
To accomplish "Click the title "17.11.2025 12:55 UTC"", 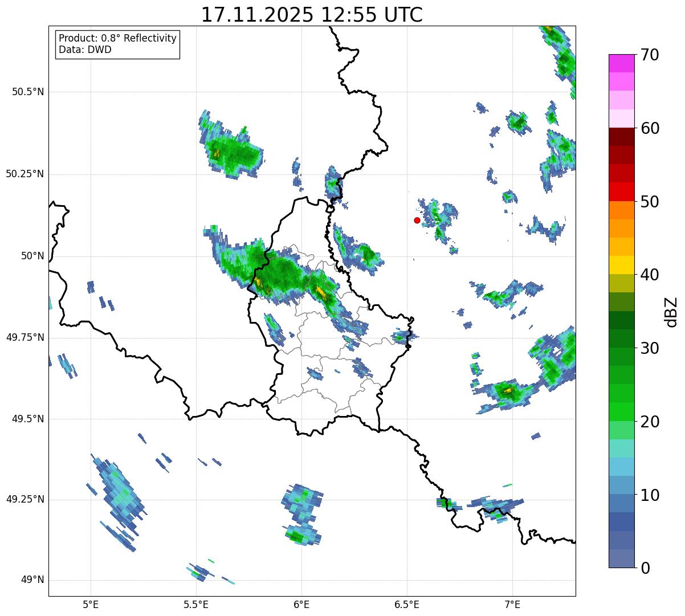I will 312,14.
